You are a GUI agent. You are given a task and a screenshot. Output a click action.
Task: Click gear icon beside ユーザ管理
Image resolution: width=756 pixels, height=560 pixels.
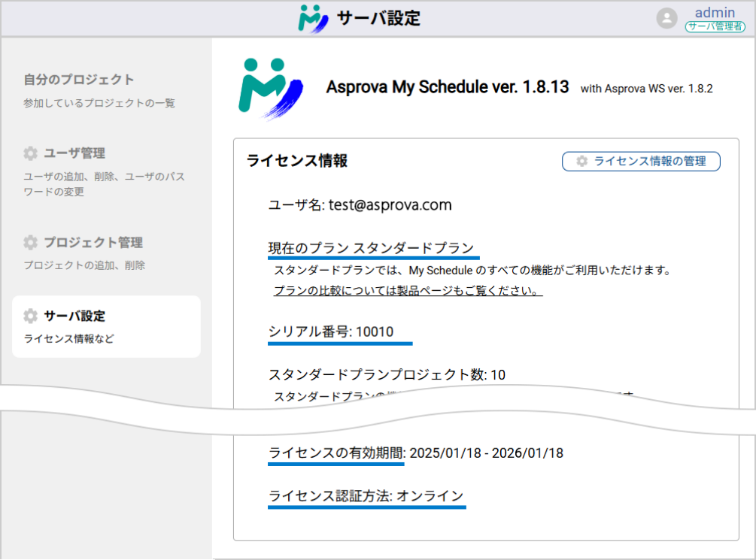[30, 153]
